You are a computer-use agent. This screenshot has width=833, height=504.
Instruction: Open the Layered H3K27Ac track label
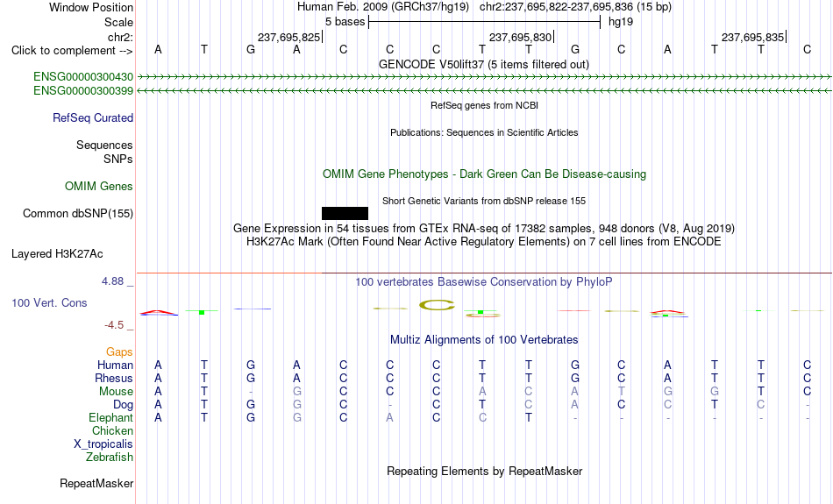(x=57, y=254)
